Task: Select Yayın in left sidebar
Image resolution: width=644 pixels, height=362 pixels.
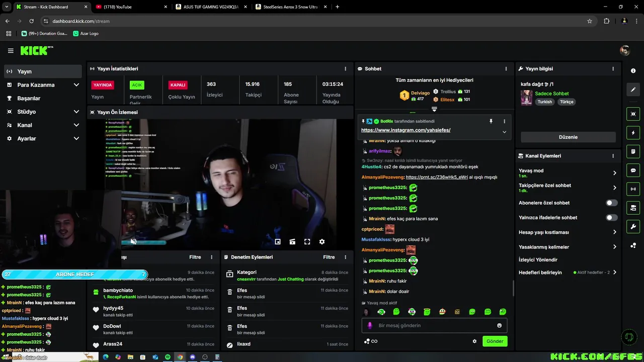Action: pyautogui.click(x=43, y=71)
